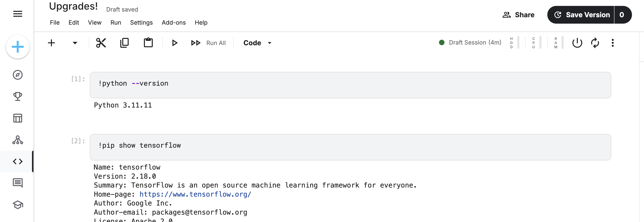The height and width of the screenshot is (222, 644).
Task: Click Run All cells button
Action: click(208, 43)
